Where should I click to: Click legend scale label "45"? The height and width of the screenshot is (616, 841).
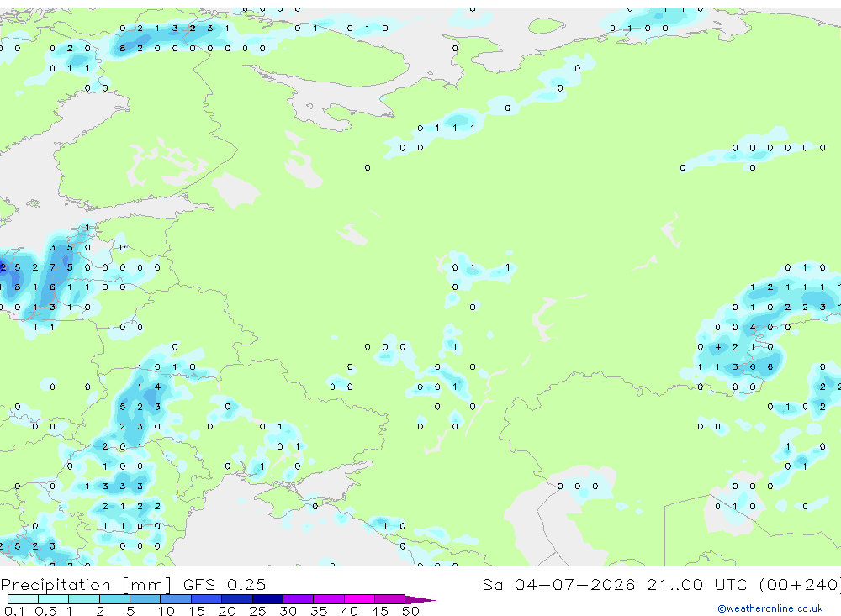[x=380, y=611]
